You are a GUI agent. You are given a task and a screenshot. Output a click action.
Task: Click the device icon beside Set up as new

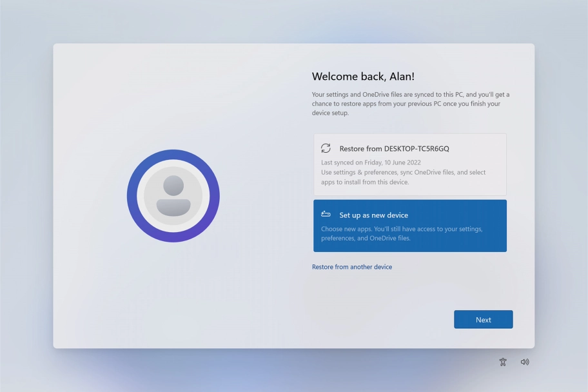326,215
